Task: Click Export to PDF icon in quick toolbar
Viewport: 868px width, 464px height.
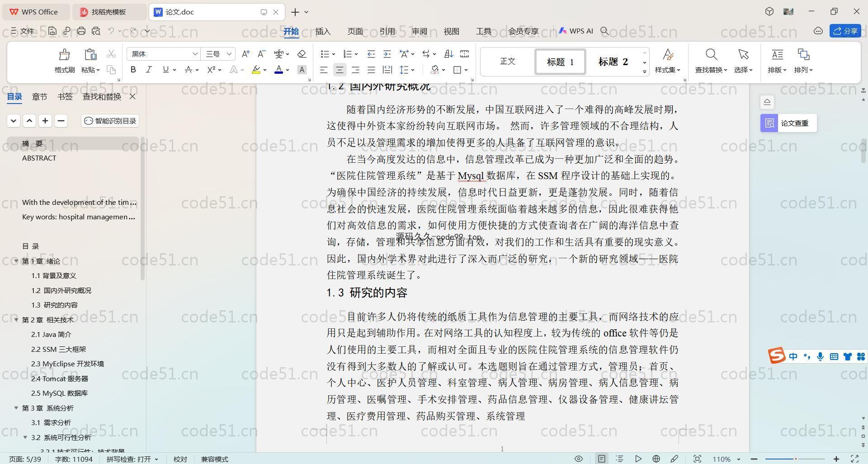Action: click(x=67, y=31)
